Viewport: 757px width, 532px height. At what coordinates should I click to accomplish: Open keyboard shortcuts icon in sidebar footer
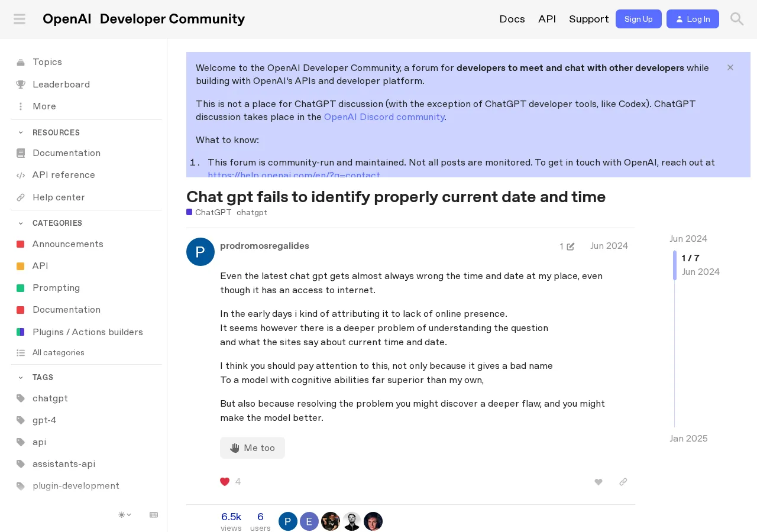(x=154, y=515)
